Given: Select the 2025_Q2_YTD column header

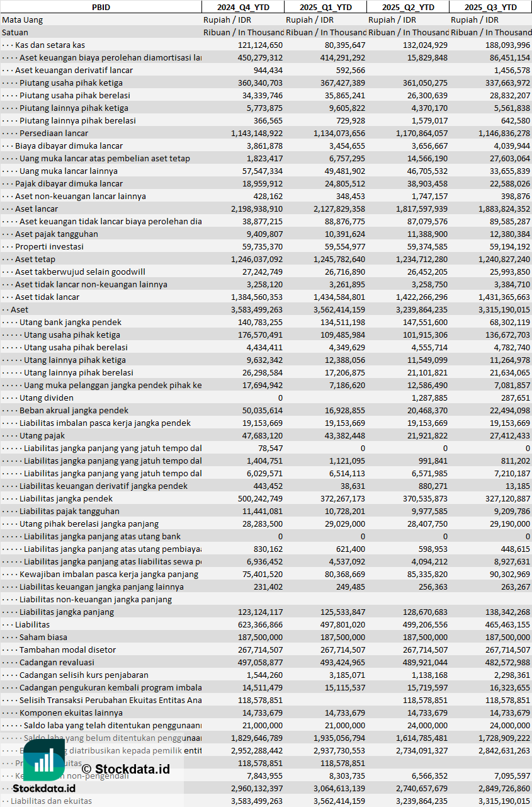Looking at the screenshot, I should point(408,7).
